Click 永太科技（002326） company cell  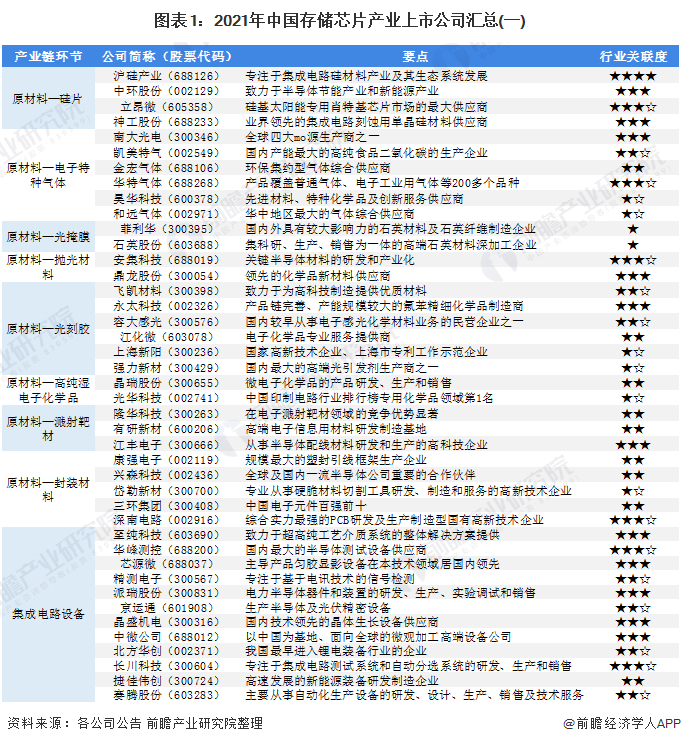click(x=167, y=306)
